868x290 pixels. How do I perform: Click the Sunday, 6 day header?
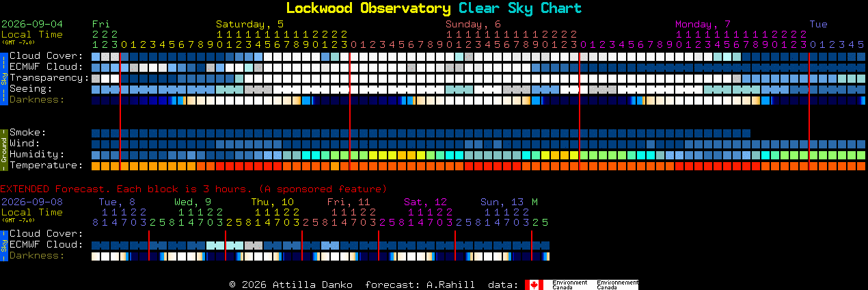[x=474, y=24]
